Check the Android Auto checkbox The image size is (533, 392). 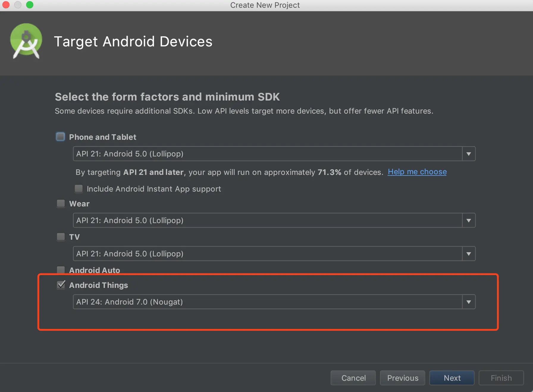coord(61,270)
